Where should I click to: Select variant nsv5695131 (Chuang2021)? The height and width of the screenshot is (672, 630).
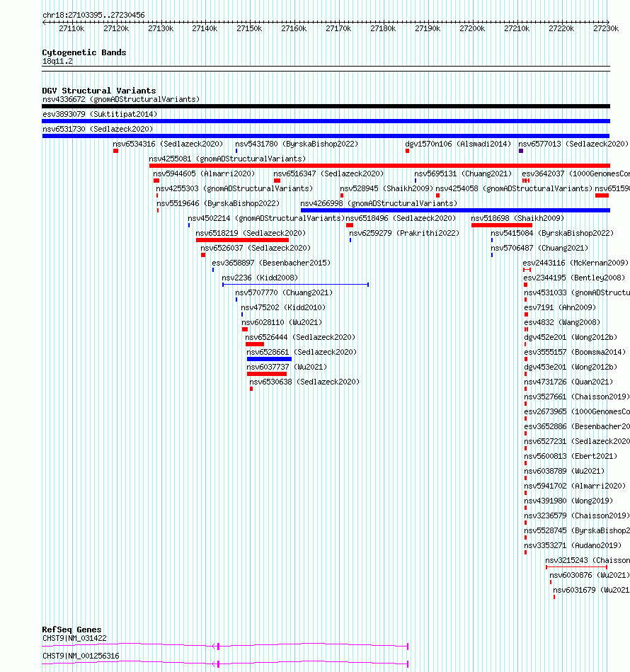(463, 173)
